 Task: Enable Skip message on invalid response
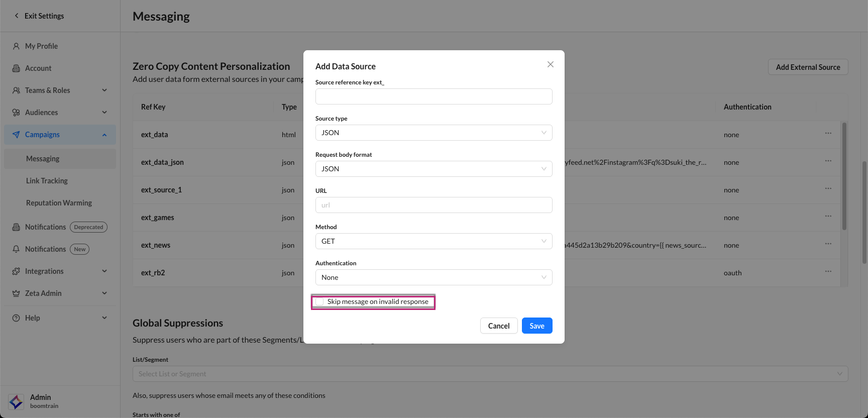320,301
